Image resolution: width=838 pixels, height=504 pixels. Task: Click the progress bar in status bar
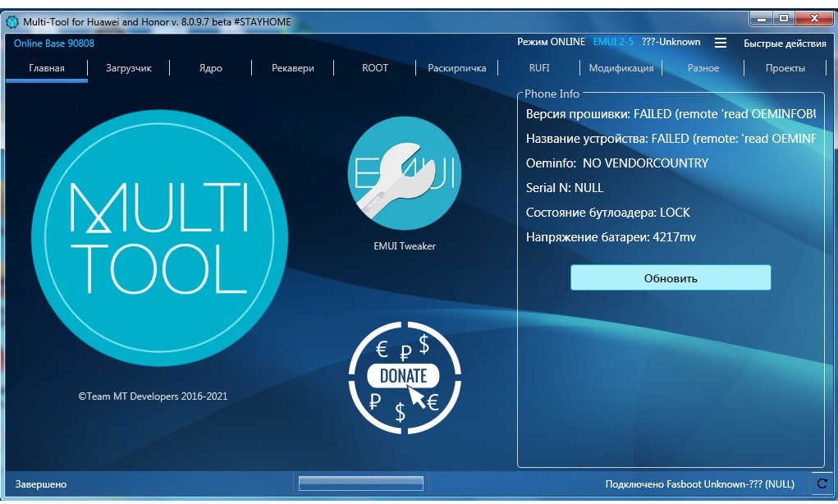pos(361,483)
